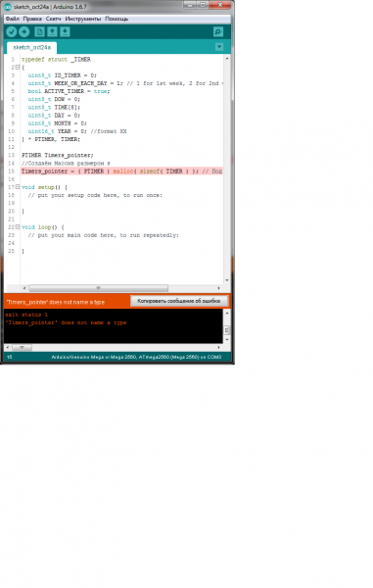Collapse the loop function fold marker
373x588 pixels.
tap(18, 227)
